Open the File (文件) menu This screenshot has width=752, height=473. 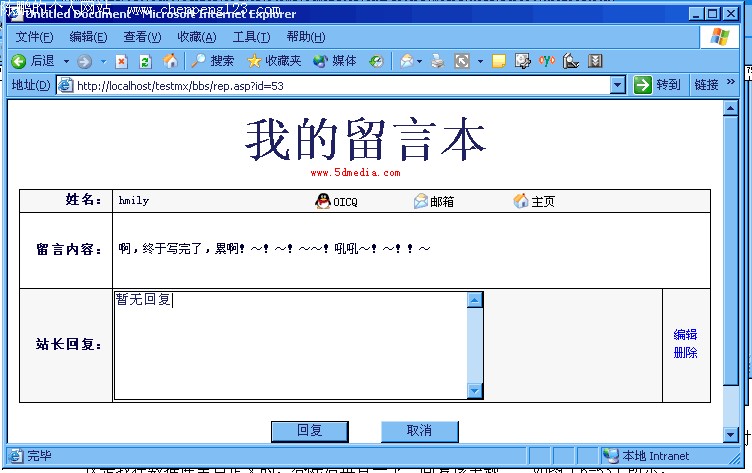(34, 37)
